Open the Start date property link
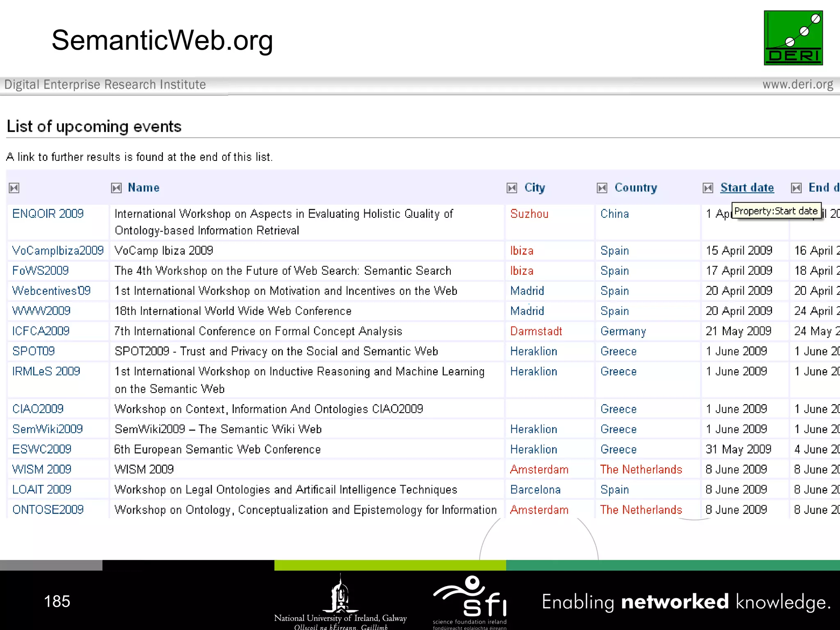The width and height of the screenshot is (840, 630). pos(747,187)
